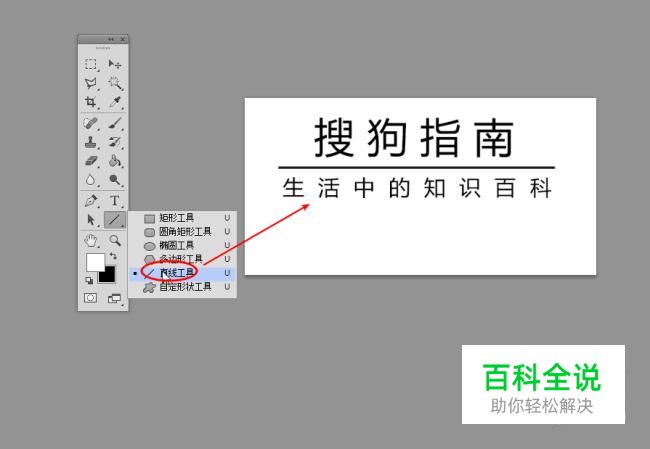Image resolution: width=650 pixels, height=449 pixels.
Task: Select the Move tool
Action: coord(115,64)
